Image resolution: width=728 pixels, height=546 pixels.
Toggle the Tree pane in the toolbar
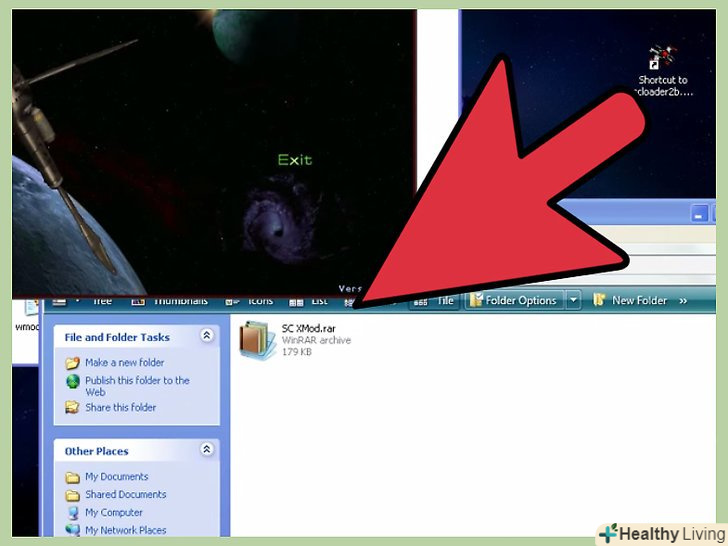pos(102,301)
